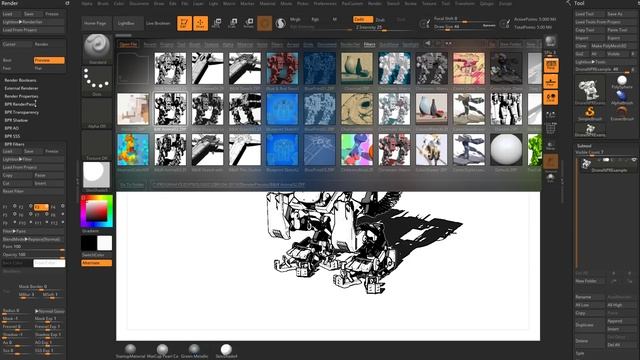Screen dimensions: 640x360
Task: Select the Rotate transform icon
Action: pos(249,23)
